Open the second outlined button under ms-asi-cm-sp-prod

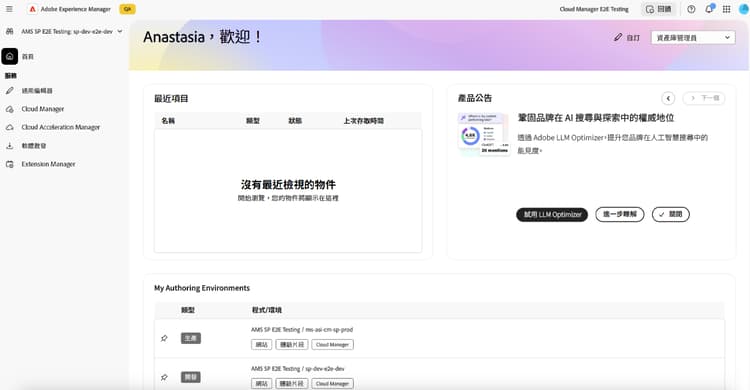[x=292, y=345]
